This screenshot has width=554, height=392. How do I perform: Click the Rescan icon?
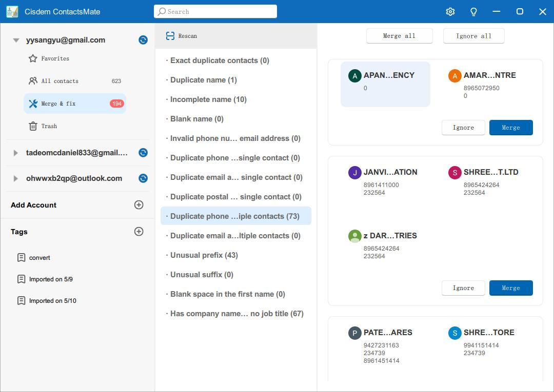pyautogui.click(x=170, y=36)
